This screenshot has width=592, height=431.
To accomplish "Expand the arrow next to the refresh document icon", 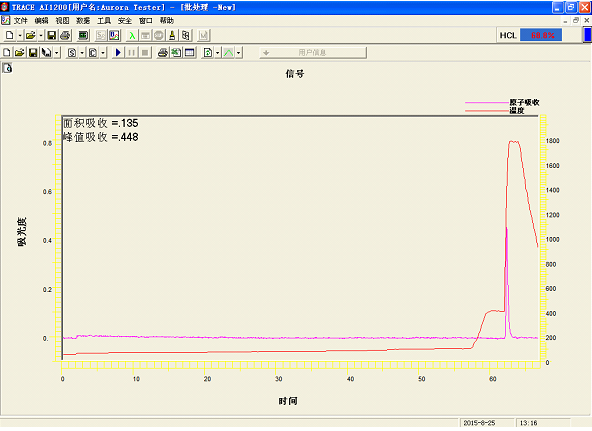I will [x=217, y=52].
